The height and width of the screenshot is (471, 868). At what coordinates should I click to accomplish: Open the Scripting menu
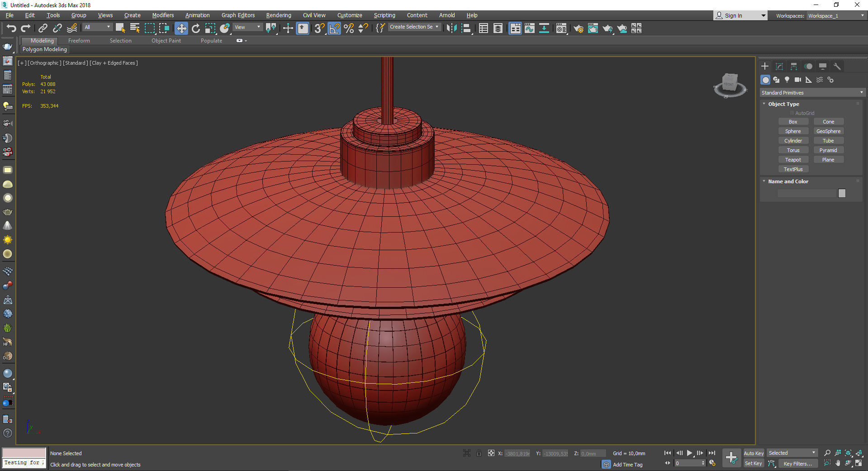point(384,15)
